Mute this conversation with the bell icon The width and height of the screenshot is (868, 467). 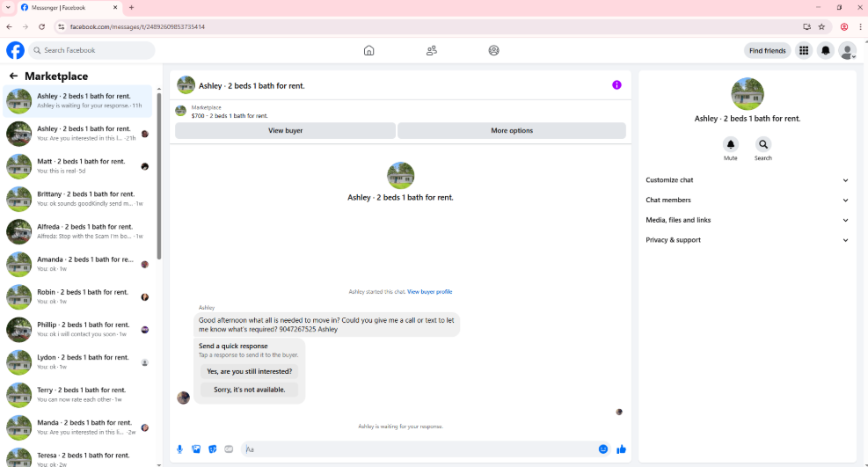(730, 144)
